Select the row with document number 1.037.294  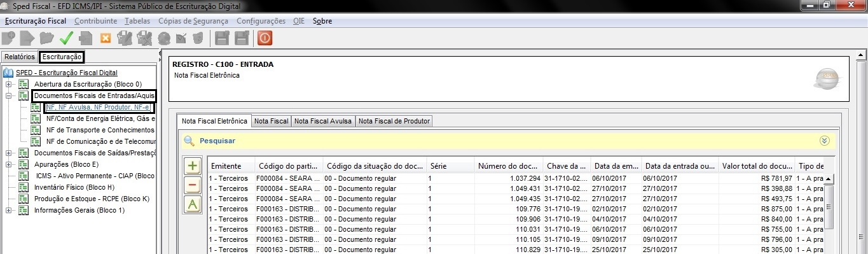(x=516, y=178)
